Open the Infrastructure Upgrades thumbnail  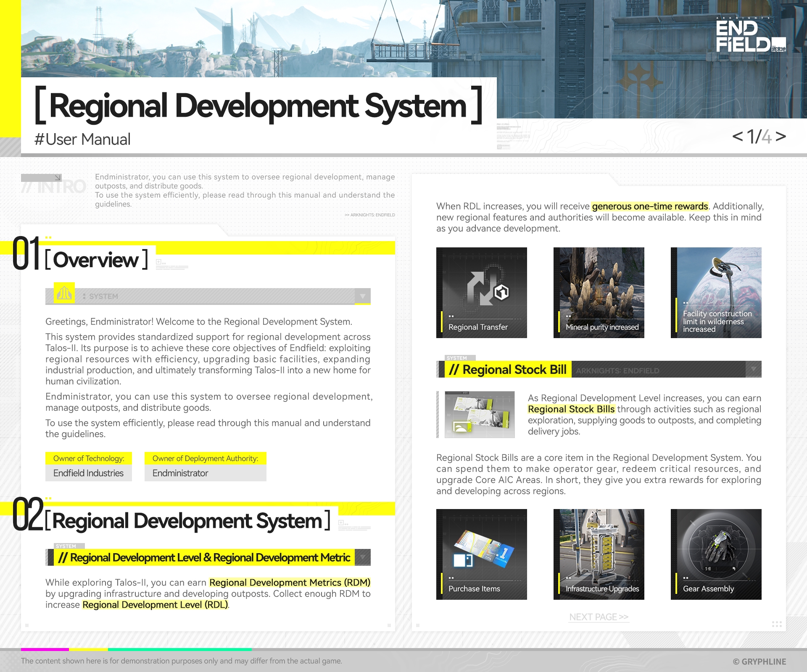tap(599, 554)
